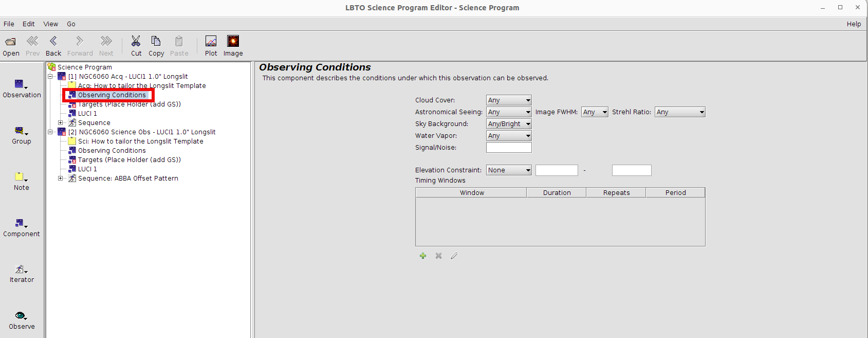Select LUCI 1 under NGC6060 Science Obs
Image resolution: width=868 pixels, height=338 pixels.
[x=87, y=169]
